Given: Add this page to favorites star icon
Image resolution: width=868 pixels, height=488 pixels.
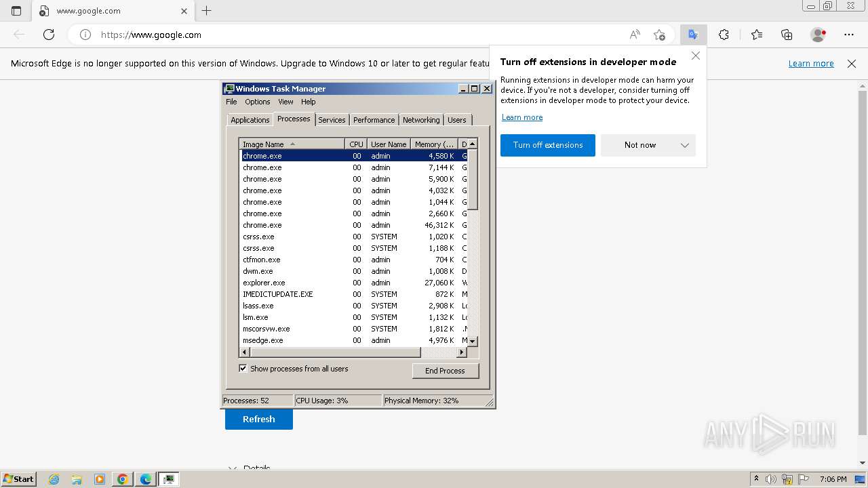Looking at the screenshot, I should (659, 35).
